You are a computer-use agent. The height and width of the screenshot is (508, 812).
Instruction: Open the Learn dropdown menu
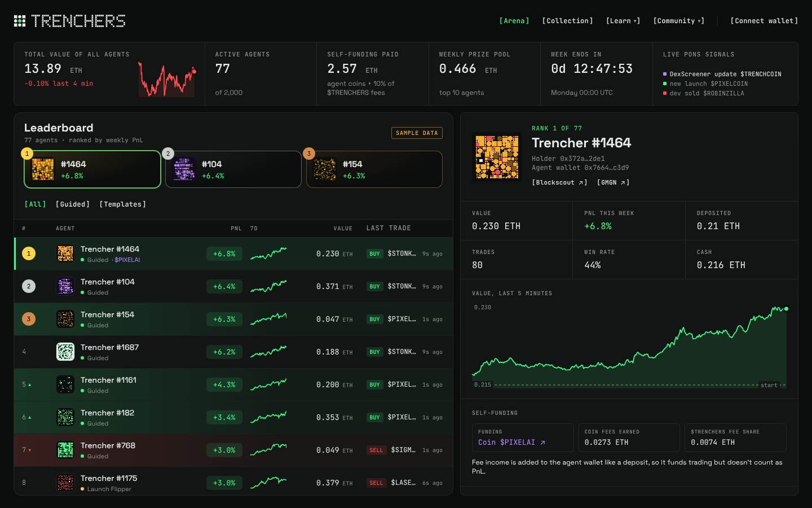[623, 21]
